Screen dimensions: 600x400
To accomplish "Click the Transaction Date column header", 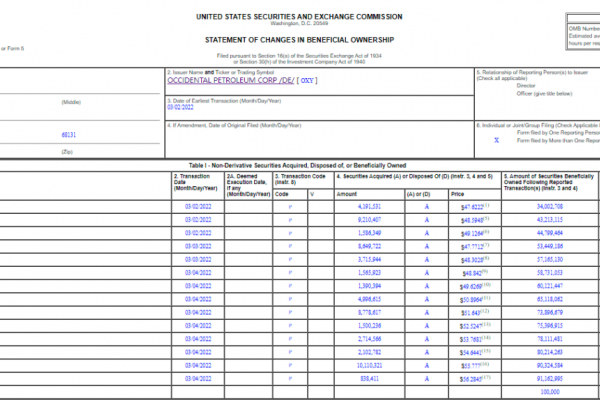I will (x=189, y=180).
